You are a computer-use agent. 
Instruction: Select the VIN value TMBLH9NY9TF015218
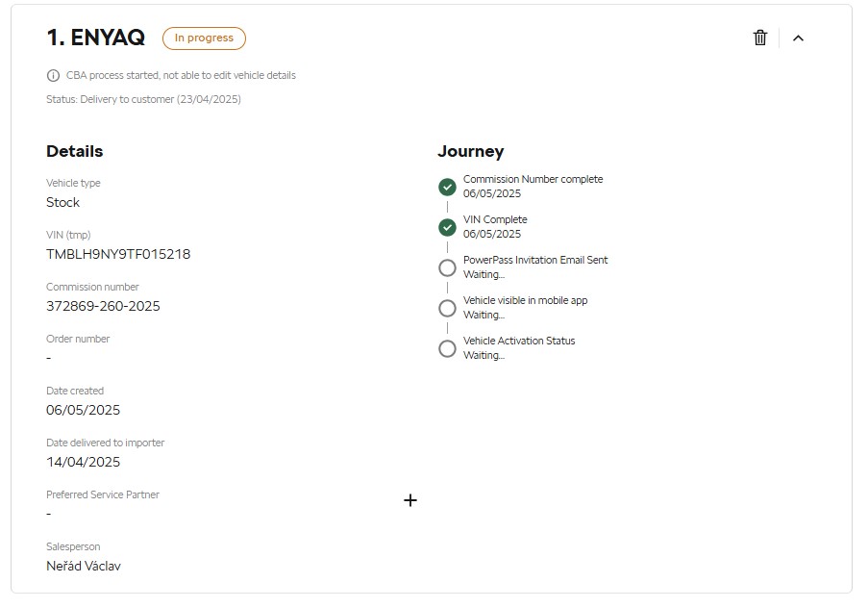pos(118,254)
